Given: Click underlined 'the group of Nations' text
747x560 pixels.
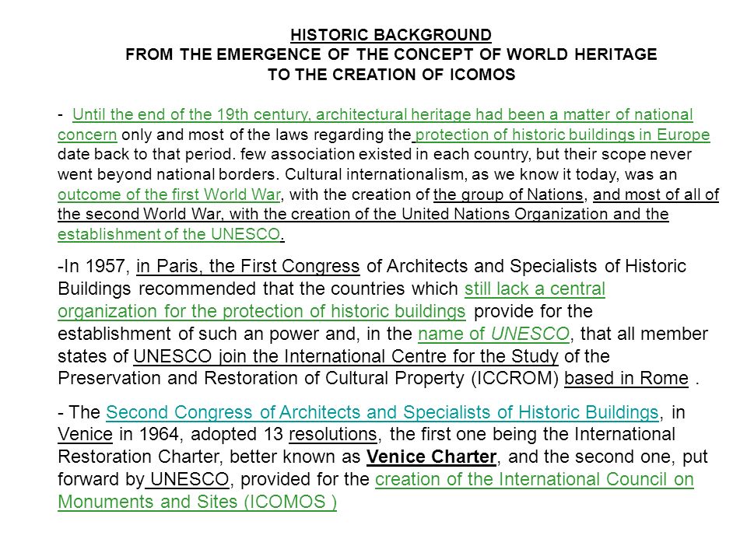Looking at the screenshot, I should click(x=508, y=194).
